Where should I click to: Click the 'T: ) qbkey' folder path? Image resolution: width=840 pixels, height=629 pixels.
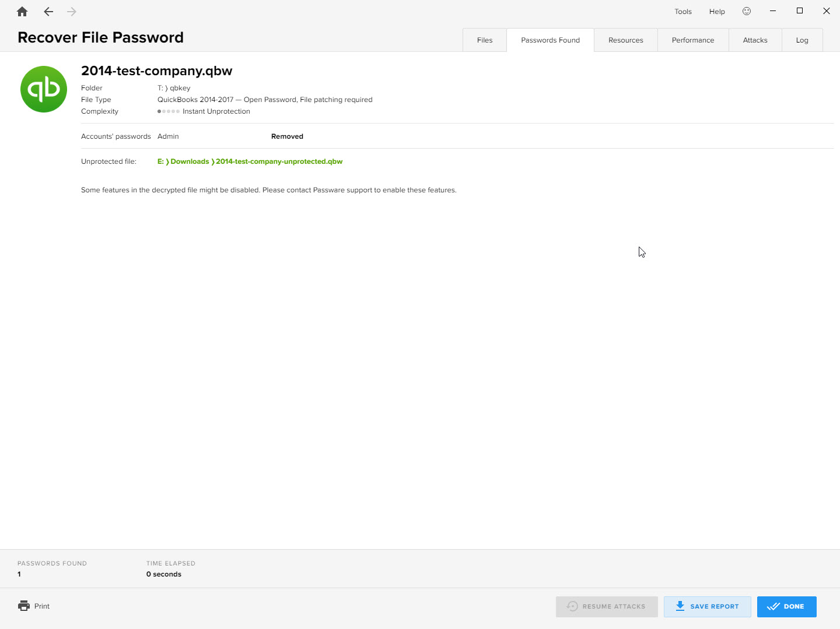(x=174, y=88)
